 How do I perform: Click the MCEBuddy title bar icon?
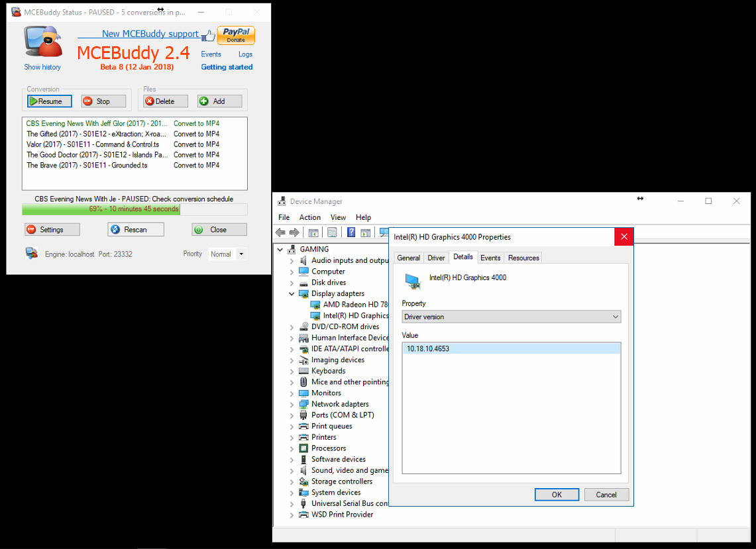pyautogui.click(x=17, y=12)
